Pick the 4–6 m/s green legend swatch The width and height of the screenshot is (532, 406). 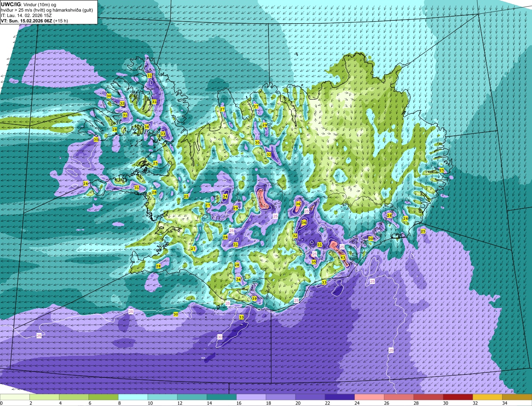(74, 397)
